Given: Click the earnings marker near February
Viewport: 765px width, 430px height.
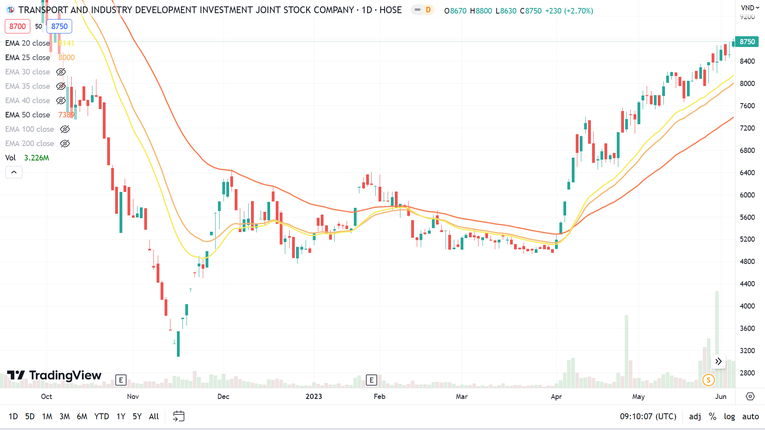Looking at the screenshot, I should coord(371,380).
